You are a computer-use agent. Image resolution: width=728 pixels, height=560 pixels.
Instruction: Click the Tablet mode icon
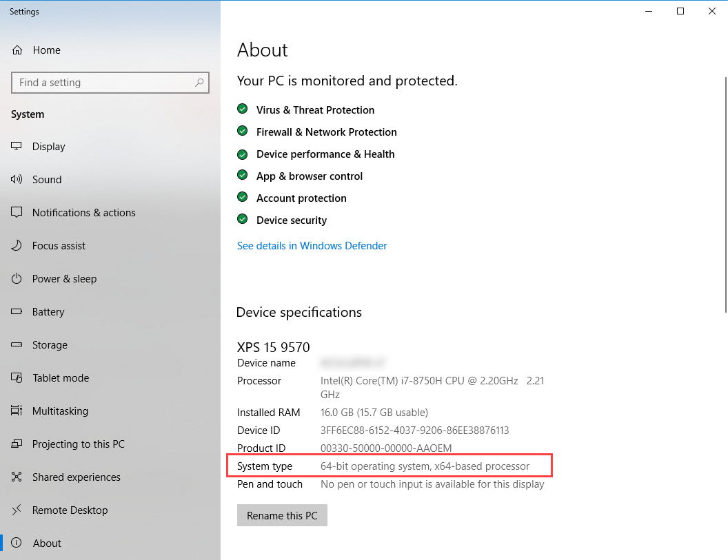click(17, 377)
